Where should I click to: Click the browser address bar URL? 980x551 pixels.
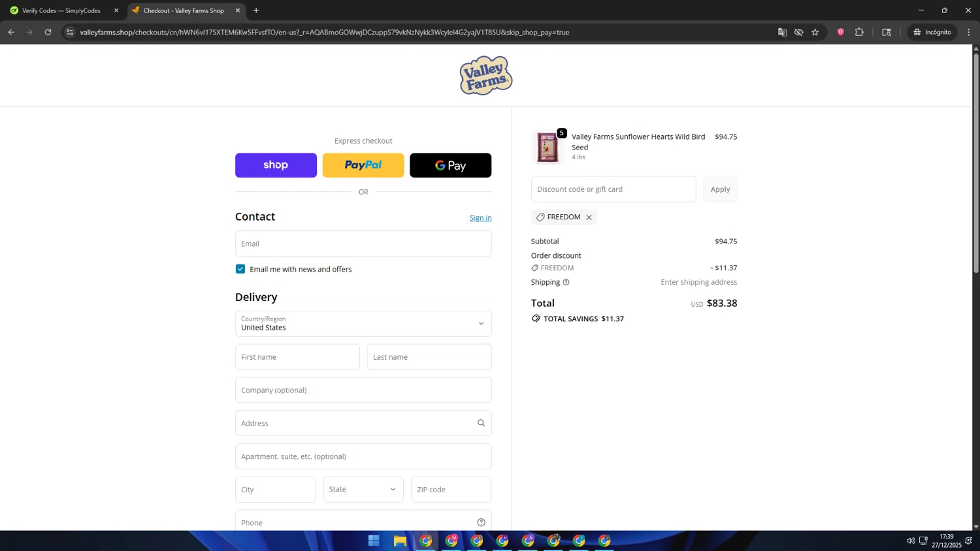click(x=325, y=32)
